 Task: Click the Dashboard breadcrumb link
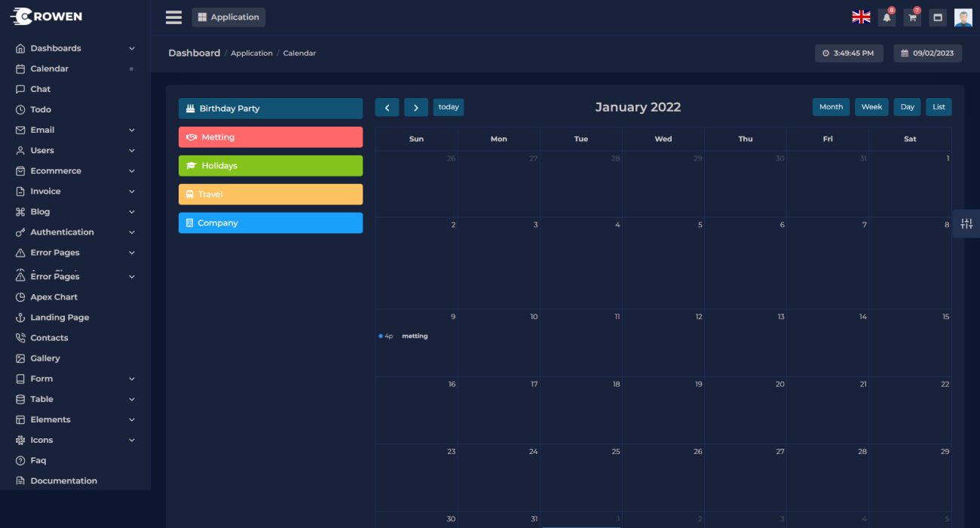(x=194, y=53)
